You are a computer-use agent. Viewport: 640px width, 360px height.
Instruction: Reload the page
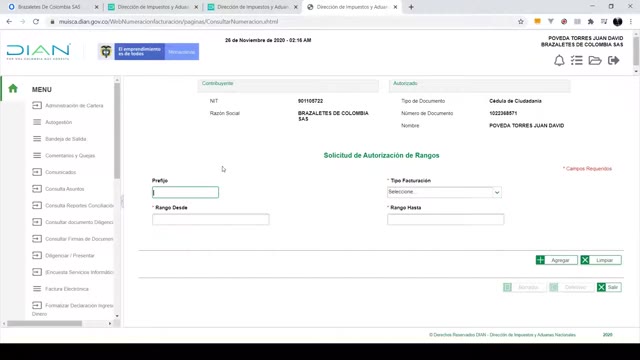pos(36,22)
